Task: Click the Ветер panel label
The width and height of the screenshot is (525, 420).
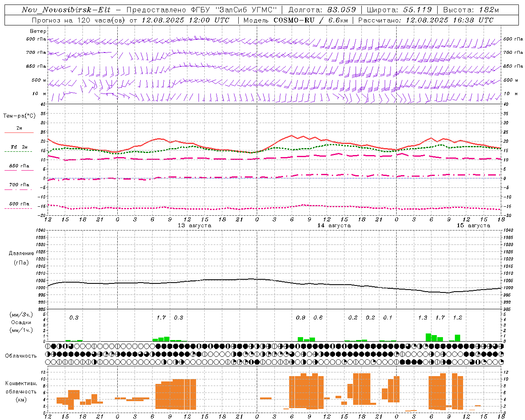Action: (38, 31)
